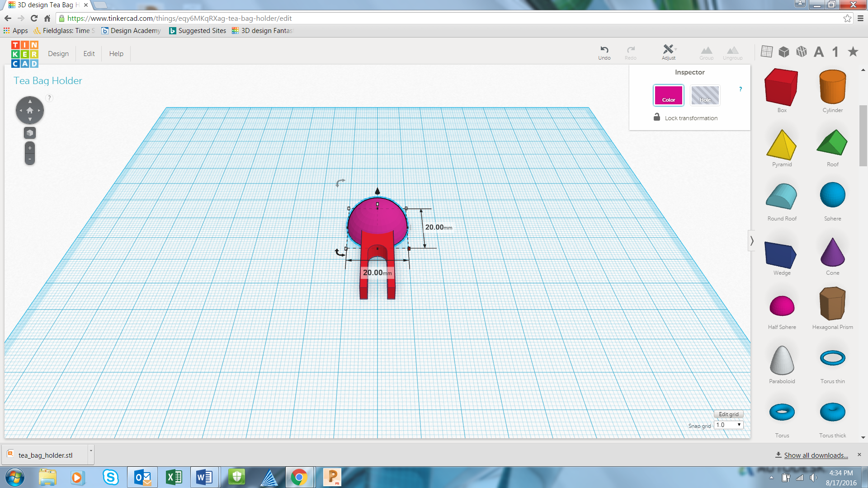Pick the red Box shape
Viewport: 868px width, 488px height.
tap(782, 87)
